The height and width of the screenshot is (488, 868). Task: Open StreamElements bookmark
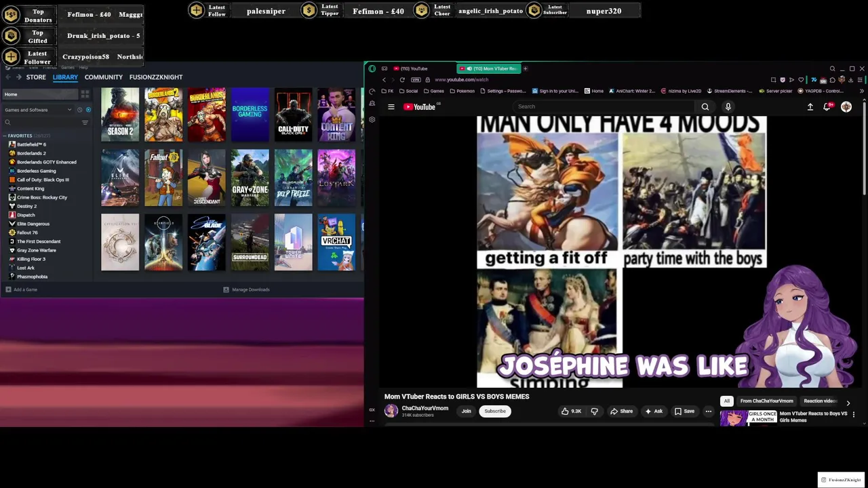click(730, 91)
